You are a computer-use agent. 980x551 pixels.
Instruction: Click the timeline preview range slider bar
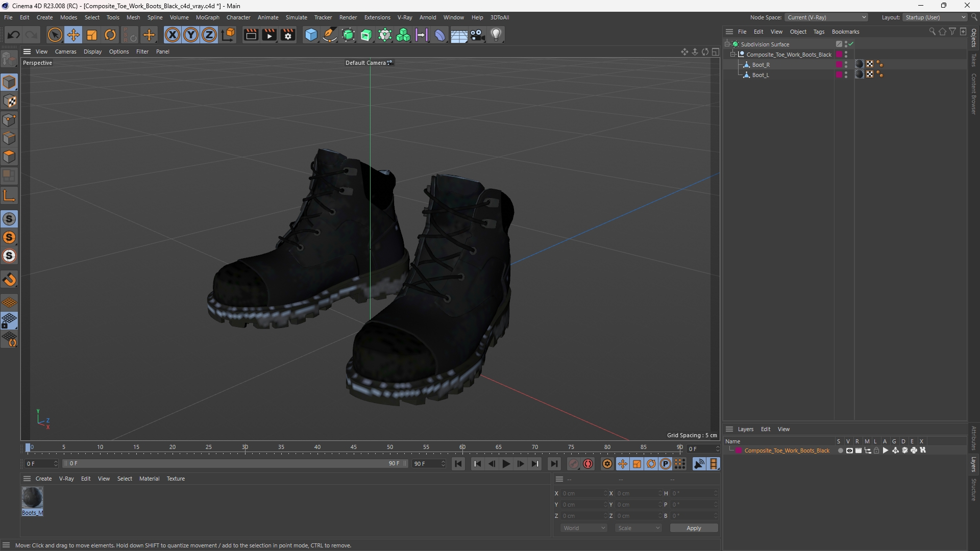click(235, 463)
